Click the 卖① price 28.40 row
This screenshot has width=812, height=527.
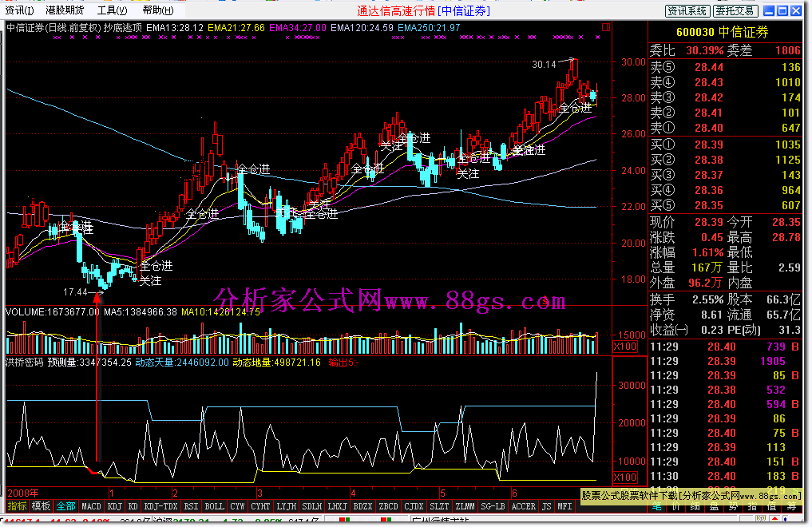pyautogui.click(x=726, y=128)
